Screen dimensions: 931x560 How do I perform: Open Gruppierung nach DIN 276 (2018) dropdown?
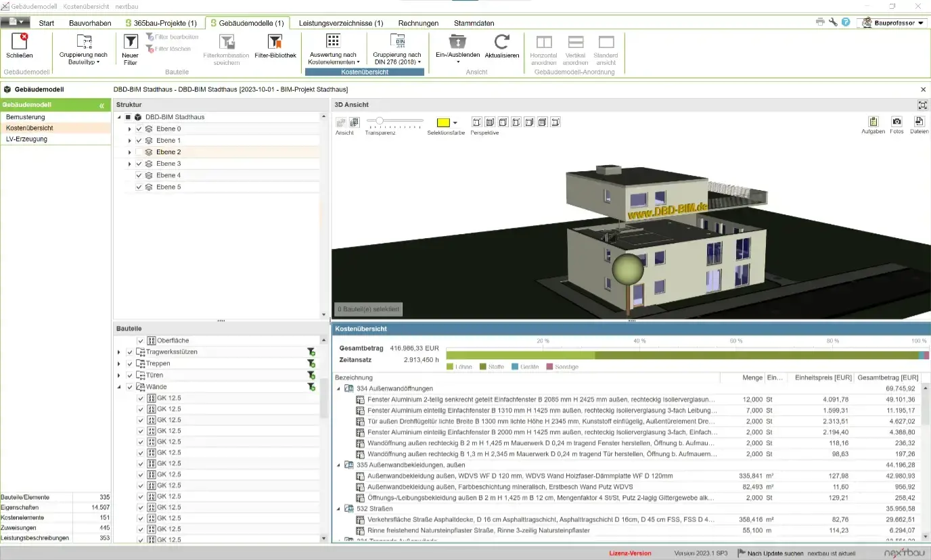(396, 49)
